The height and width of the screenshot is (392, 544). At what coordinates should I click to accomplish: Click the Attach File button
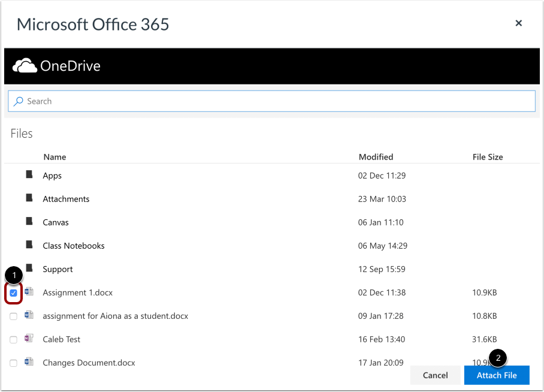coord(497,375)
